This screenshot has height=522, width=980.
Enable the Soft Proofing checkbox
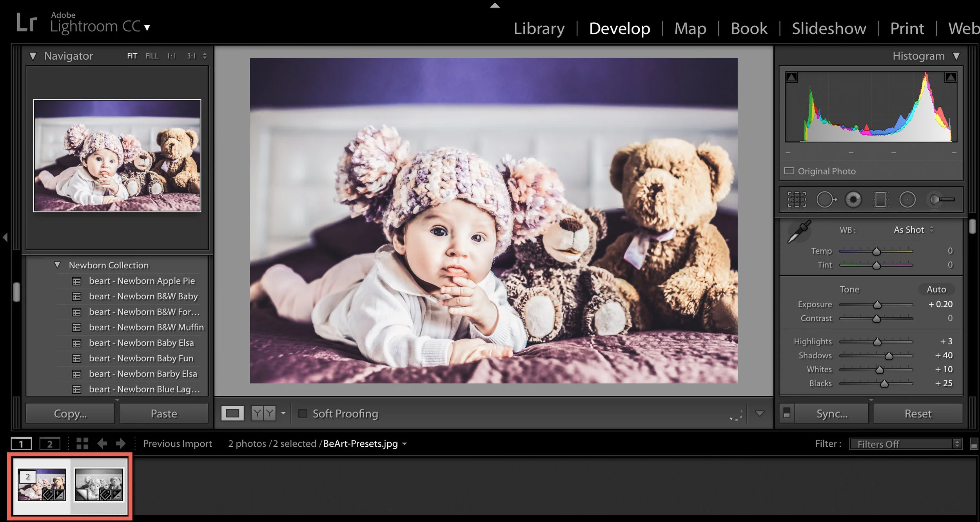coord(303,413)
